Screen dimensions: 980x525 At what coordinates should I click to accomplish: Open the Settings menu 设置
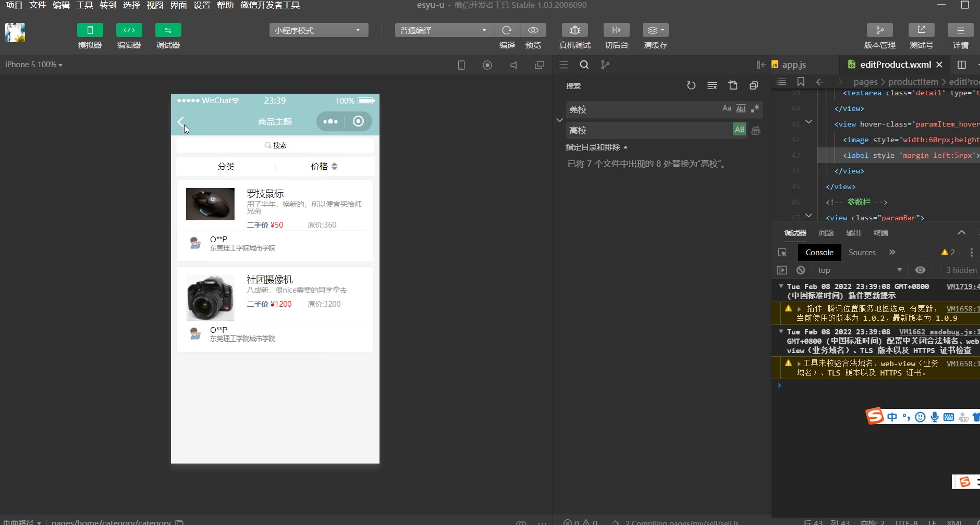(x=202, y=5)
